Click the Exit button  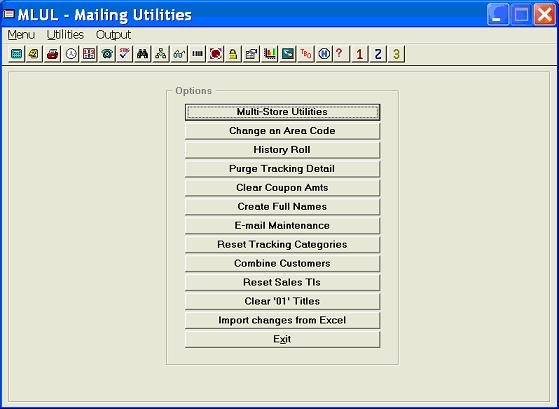282,339
